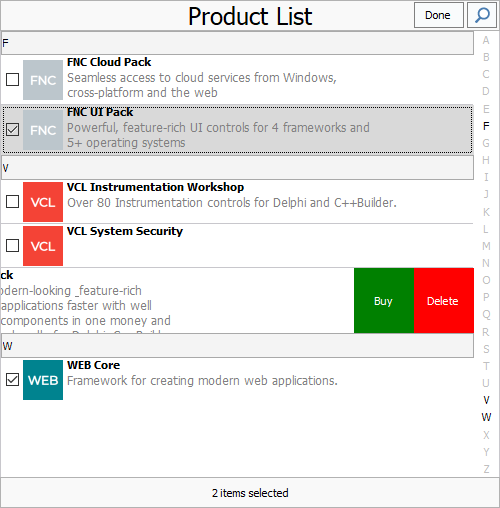This screenshot has height=508, width=500.
Task: Open search with the magnifier icon
Action: click(x=482, y=15)
